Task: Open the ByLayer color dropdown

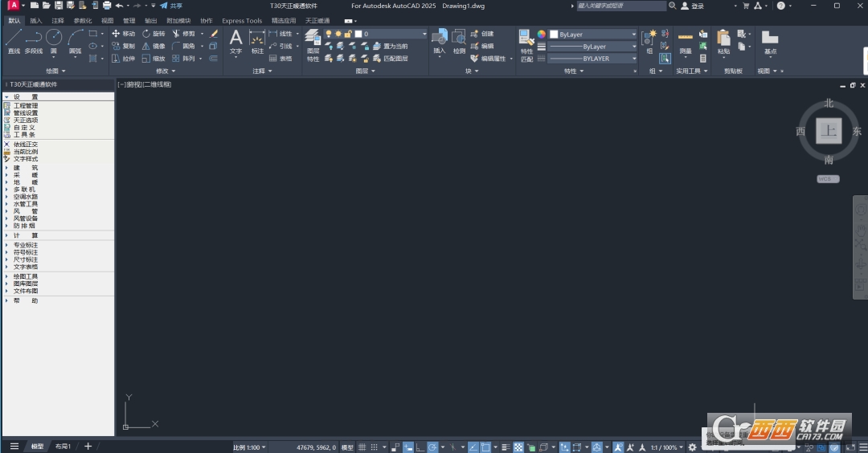Action: click(592, 35)
